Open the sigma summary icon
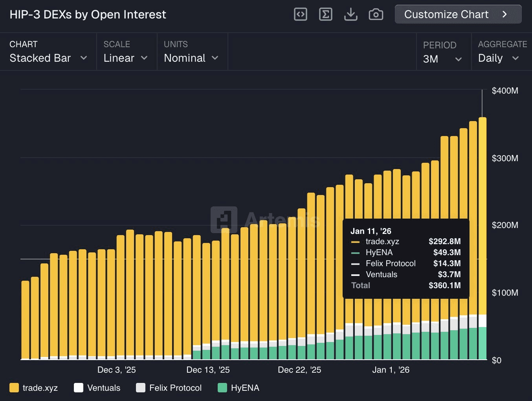The width and height of the screenshot is (532, 401). tap(325, 14)
